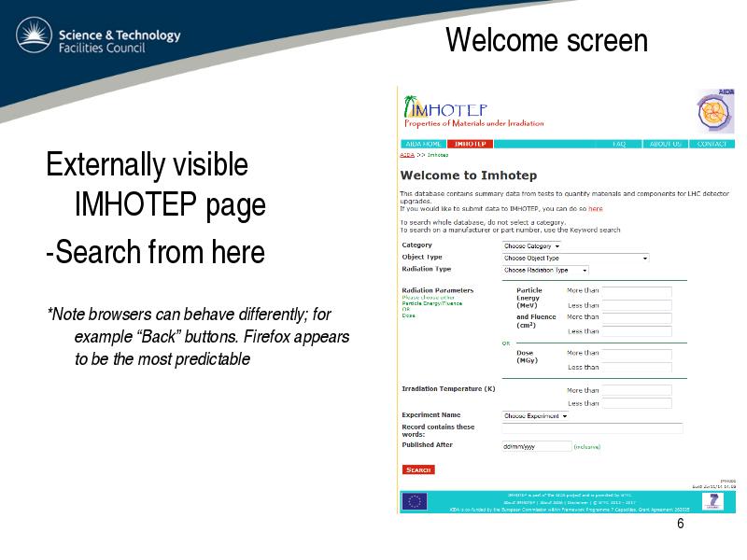747x560 pixels.
Task: Click the Science & Technology Facilities Council logo
Action: 99,36
